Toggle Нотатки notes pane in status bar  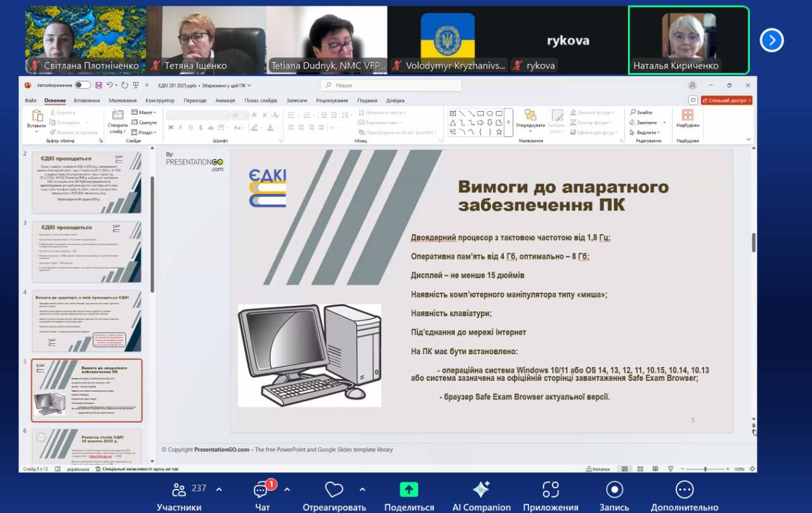coord(596,469)
